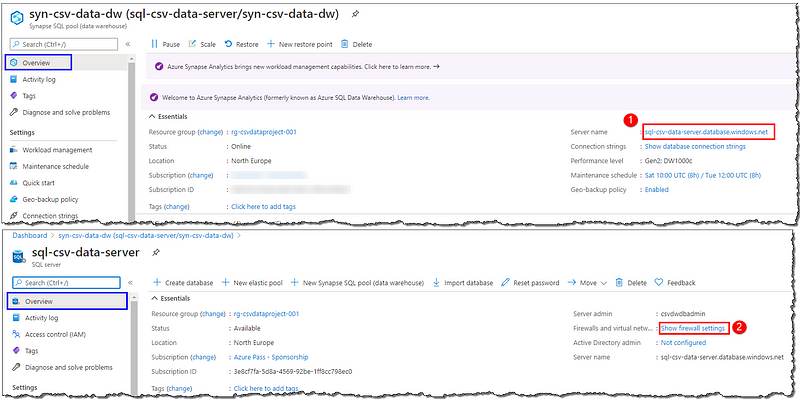Click the Dashboard breadcrumb link
This screenshot has width=800, height=402.
pos(29,235)
